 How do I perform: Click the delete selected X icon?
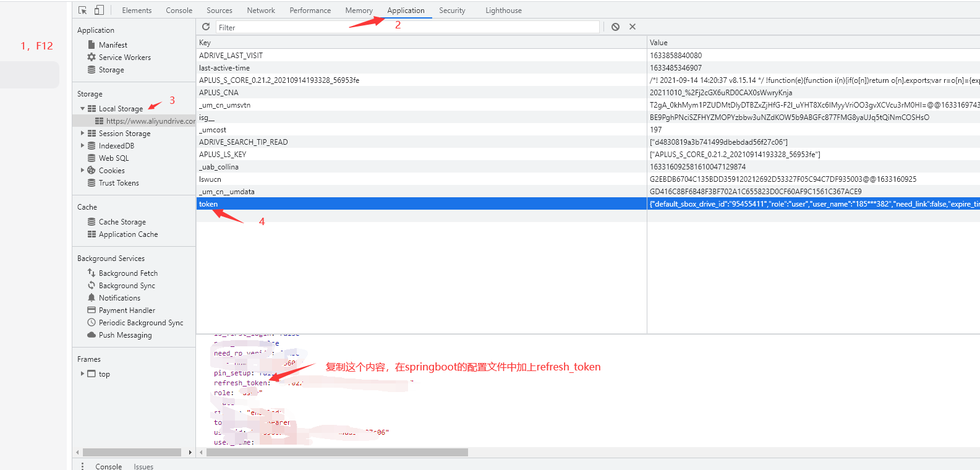[x=632, y=27]
